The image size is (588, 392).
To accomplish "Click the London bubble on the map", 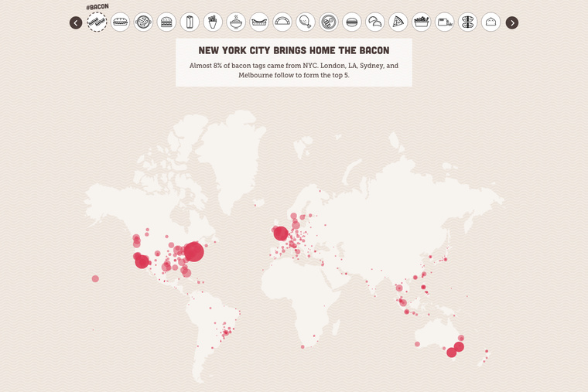I will 281,233.
